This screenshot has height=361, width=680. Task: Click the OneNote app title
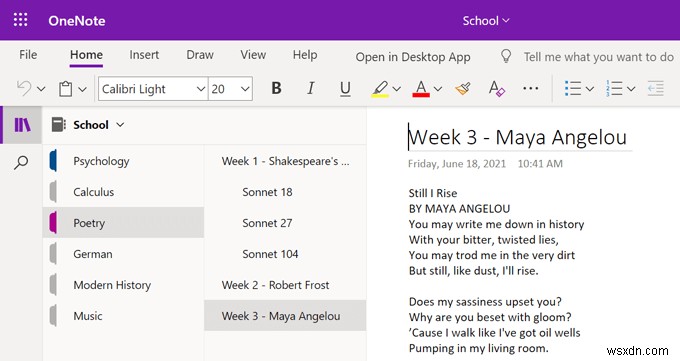77,20
